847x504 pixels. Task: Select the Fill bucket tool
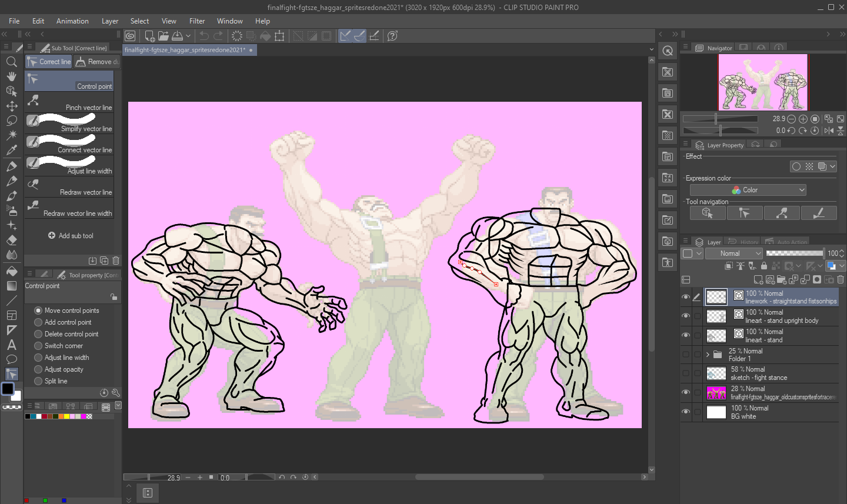click(x=11, y=271)
